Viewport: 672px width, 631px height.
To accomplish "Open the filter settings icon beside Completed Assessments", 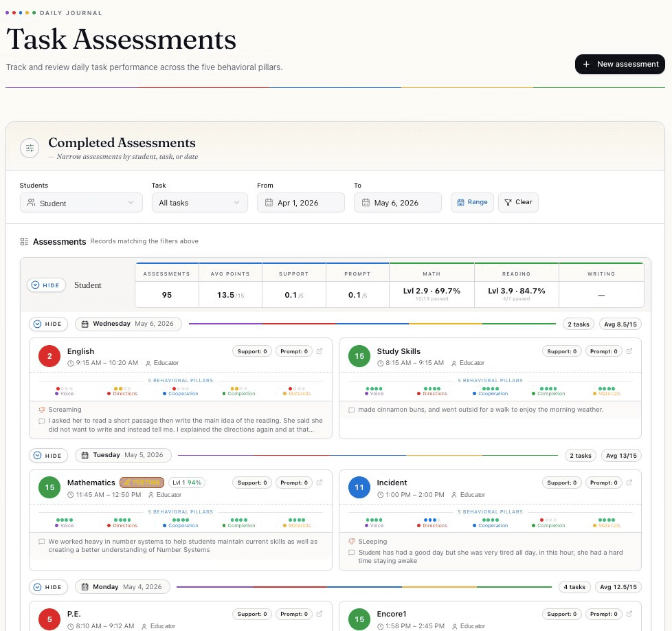I will pyautogui.click(x=30, y=148).
